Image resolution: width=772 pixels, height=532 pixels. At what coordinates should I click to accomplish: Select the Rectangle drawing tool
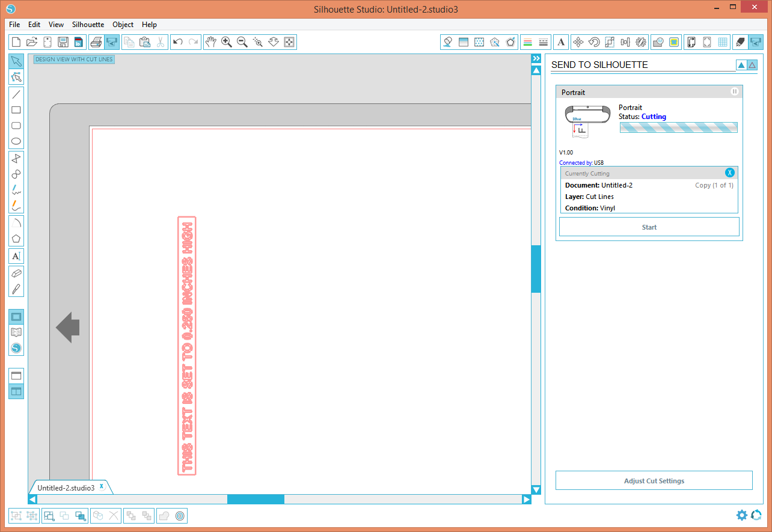(x=16, y=110)
